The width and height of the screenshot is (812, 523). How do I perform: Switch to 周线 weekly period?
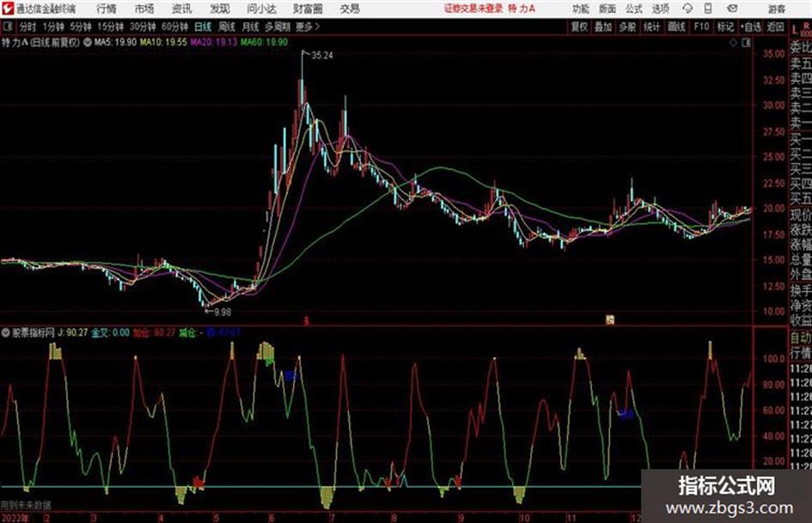pos(227,27)
